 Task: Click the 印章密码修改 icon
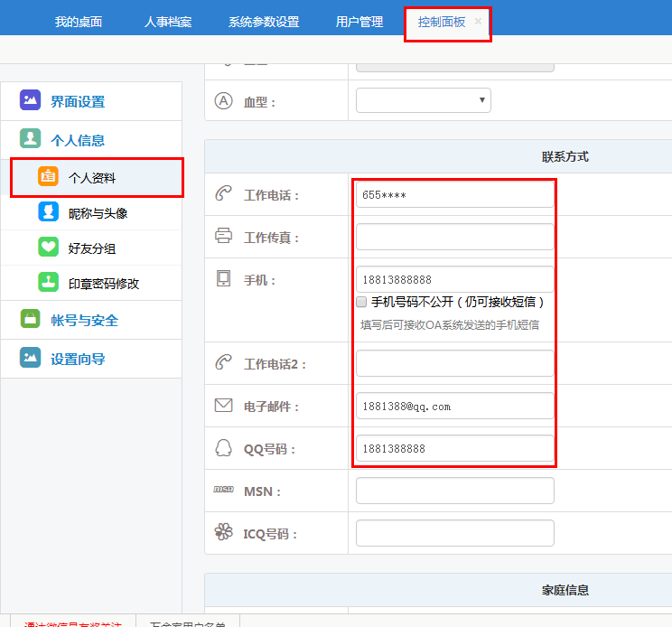click(49, 283)
